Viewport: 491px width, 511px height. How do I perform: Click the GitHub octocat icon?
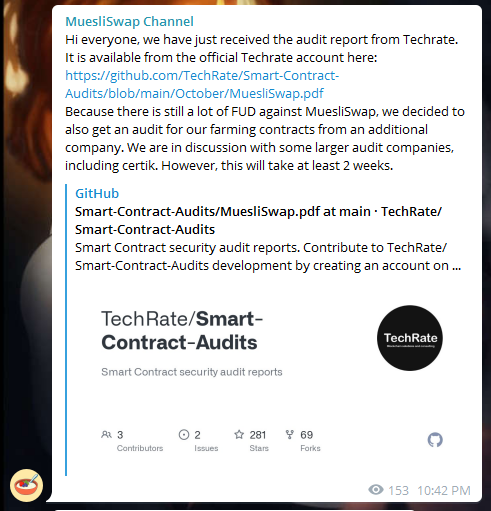coord(435,440)
